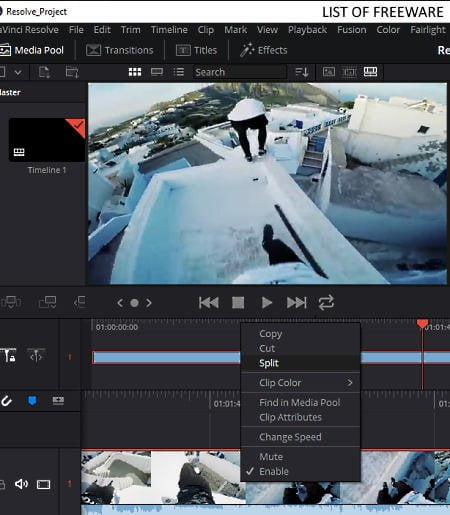This screenshot has width=450, height=515.
Task: Play the timeline
Action: point(267,303)
